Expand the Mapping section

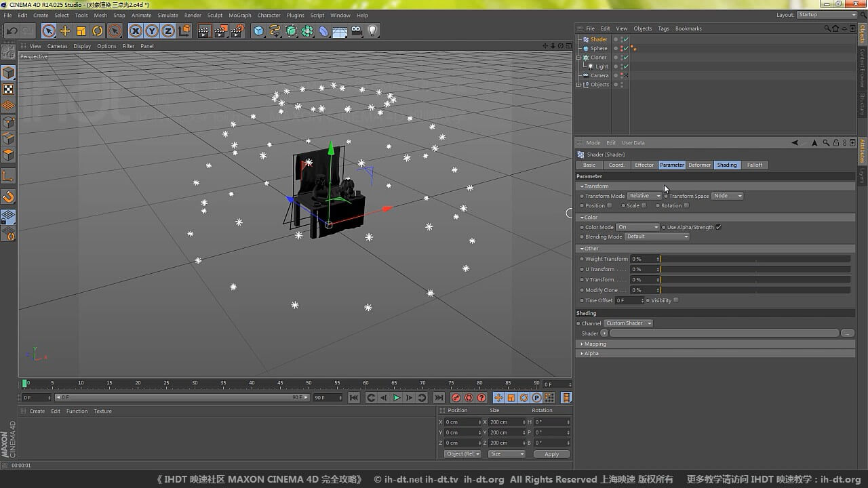[x=595, y=344]
